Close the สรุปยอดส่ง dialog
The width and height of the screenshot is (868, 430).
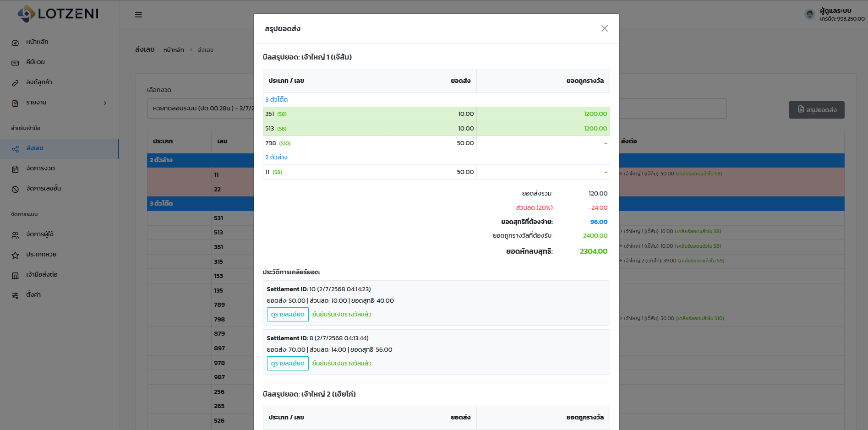605,28
